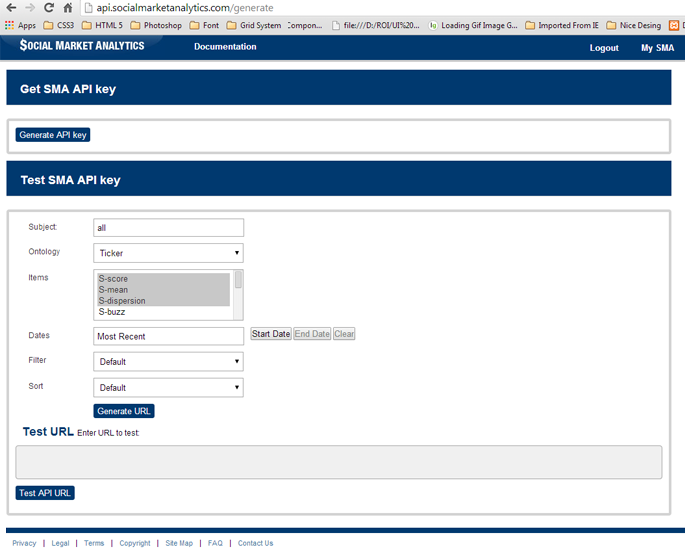The height and width of the screenshot is (553, 685).
Task: Click the Generate URL button
Action: [x=124, y=411]
